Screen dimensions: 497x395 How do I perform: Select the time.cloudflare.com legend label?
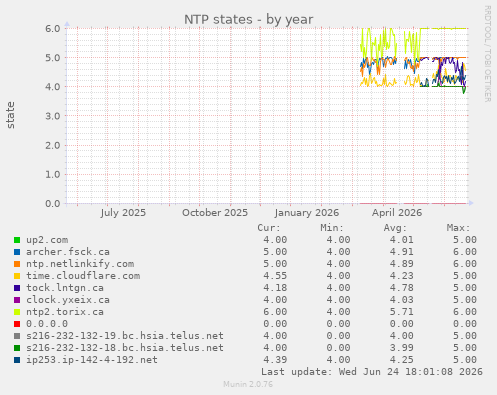click(83, 276)
